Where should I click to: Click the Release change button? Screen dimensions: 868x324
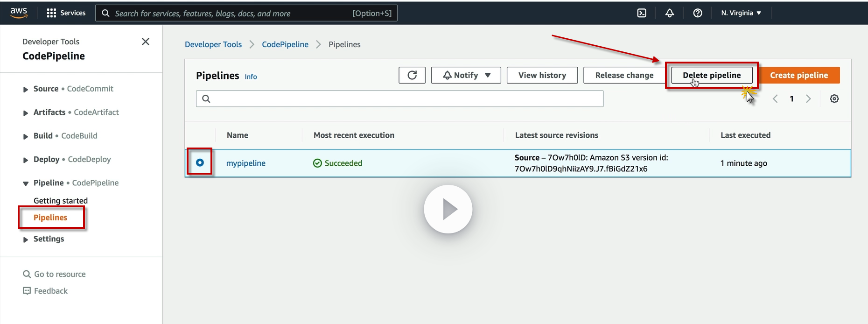624,75
